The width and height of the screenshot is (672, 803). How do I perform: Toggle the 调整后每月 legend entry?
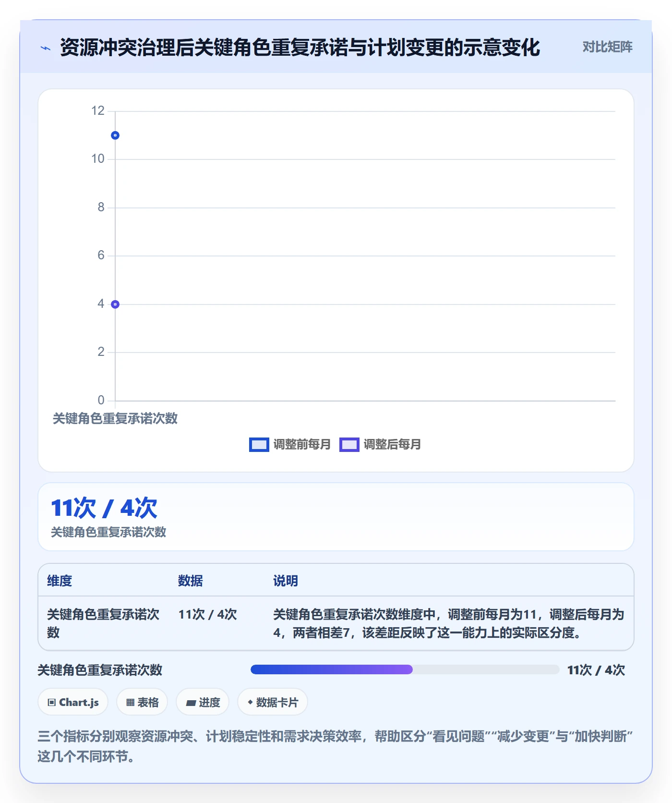pyautogui.click(x=380, y=444)
